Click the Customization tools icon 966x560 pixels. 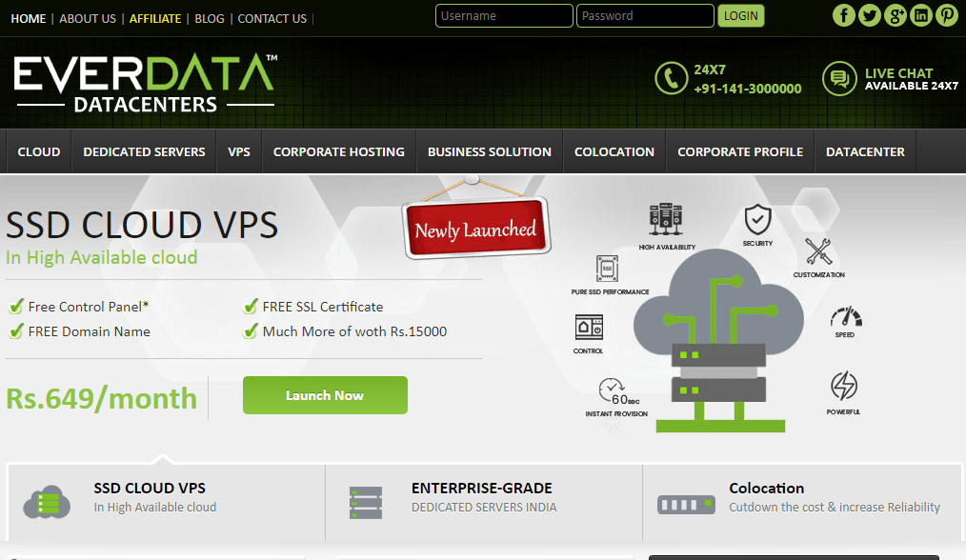click(x=818, y=251)
